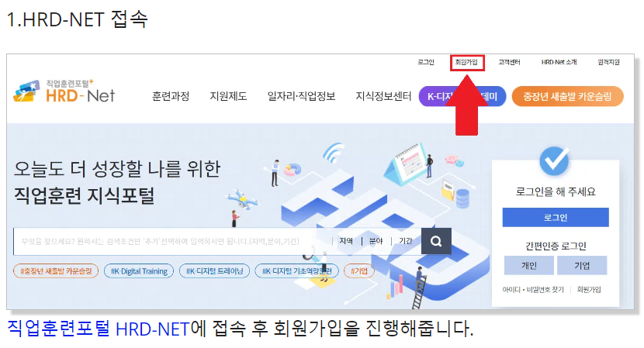Expand the 분야 search filter
Screen dimensions: 644x348
coord(376,241)
